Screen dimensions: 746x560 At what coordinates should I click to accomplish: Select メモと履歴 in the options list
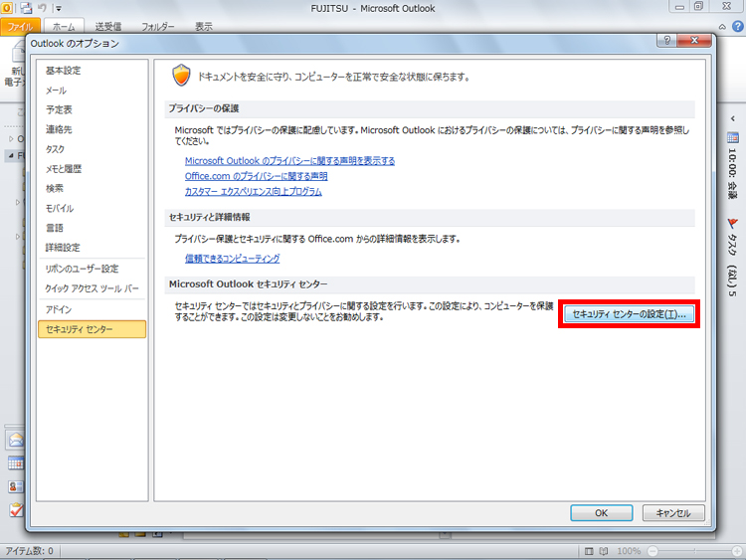coord(93,169)
